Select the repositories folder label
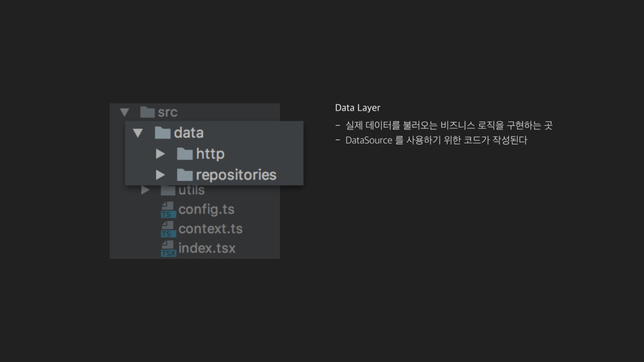This screenshot has height=362, width=644. point(236,175)
